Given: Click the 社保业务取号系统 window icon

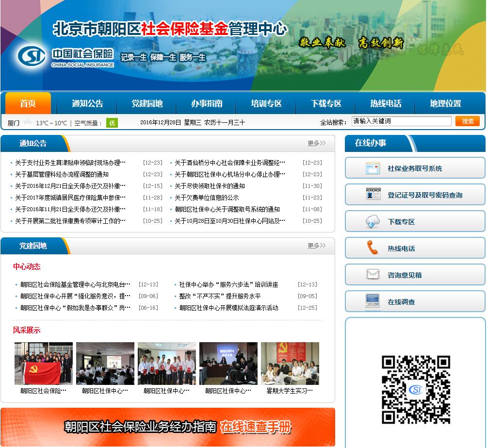Looking at the screenshot, I should coord(373,168).
